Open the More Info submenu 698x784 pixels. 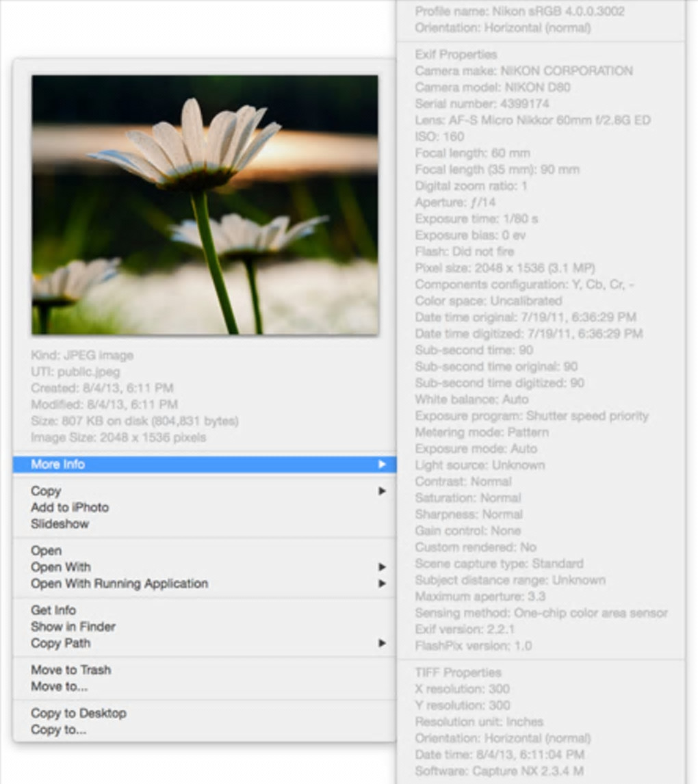coord(205,465)
